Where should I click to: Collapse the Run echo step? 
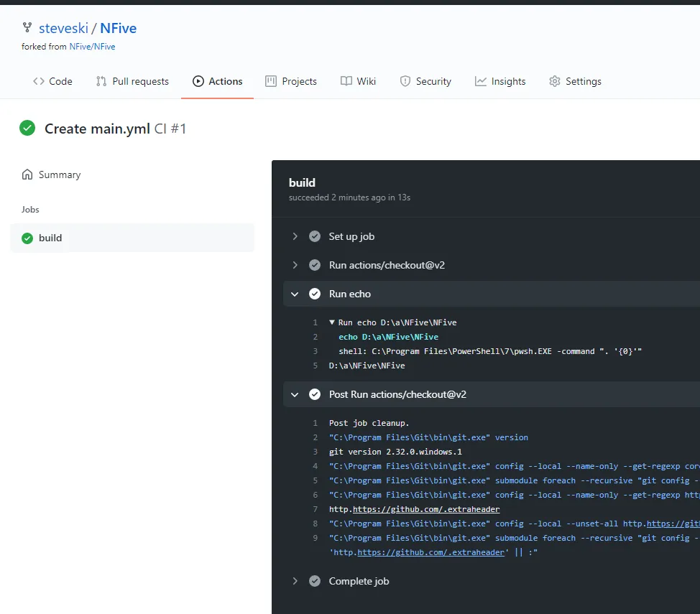pos(295,294)
